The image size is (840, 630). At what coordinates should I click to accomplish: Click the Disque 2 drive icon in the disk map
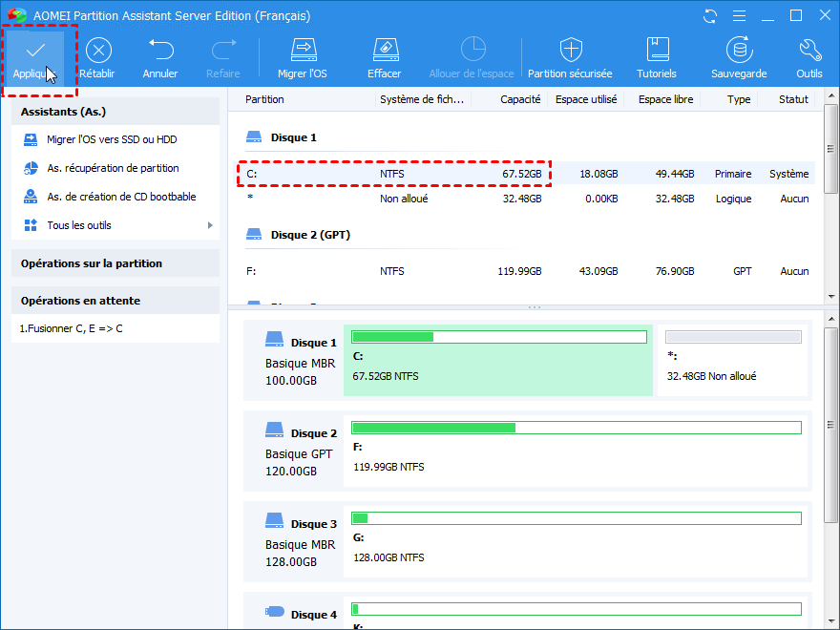pos(274,430)
